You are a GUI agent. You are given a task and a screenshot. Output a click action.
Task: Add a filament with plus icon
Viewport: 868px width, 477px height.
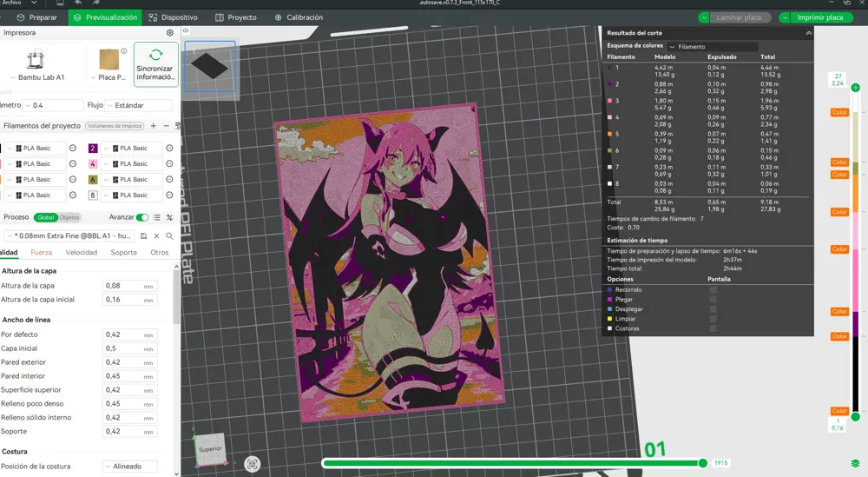pyautogui.click(x=154, y=126)
